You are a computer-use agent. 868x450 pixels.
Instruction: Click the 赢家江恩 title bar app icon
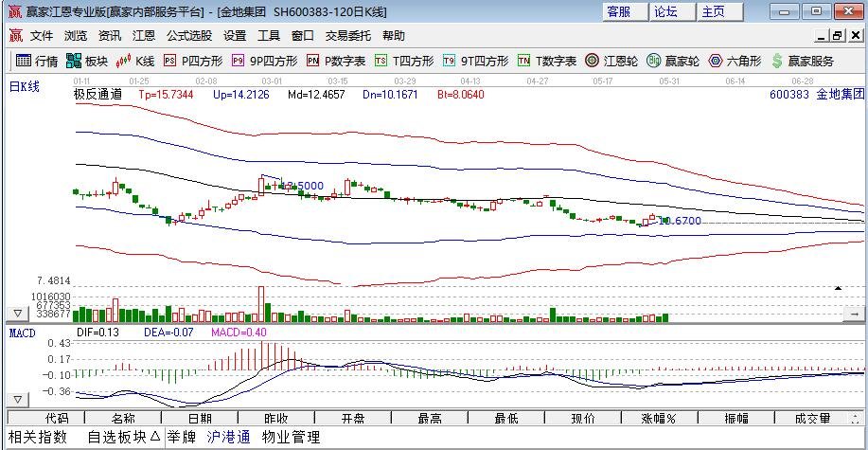(x=15, y=11)
